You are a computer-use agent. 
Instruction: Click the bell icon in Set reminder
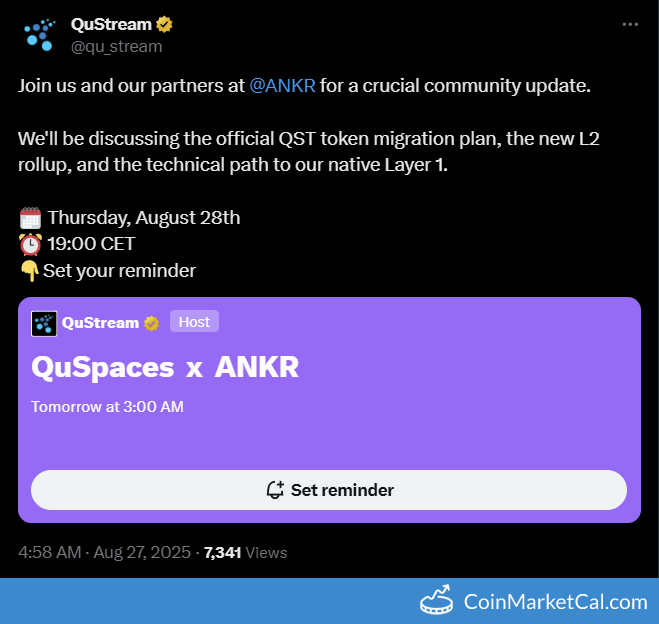tap(275, 490)
